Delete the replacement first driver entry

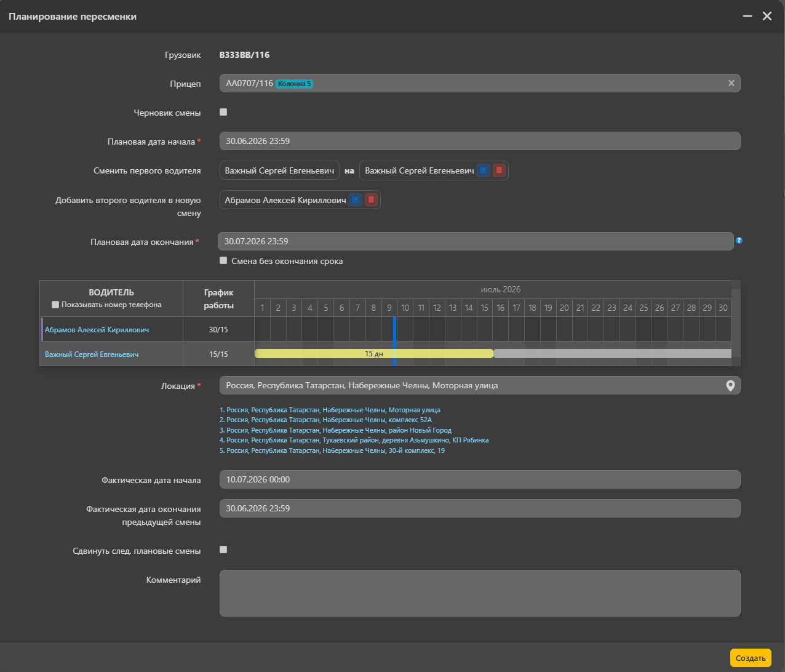[x=499, y=170]
